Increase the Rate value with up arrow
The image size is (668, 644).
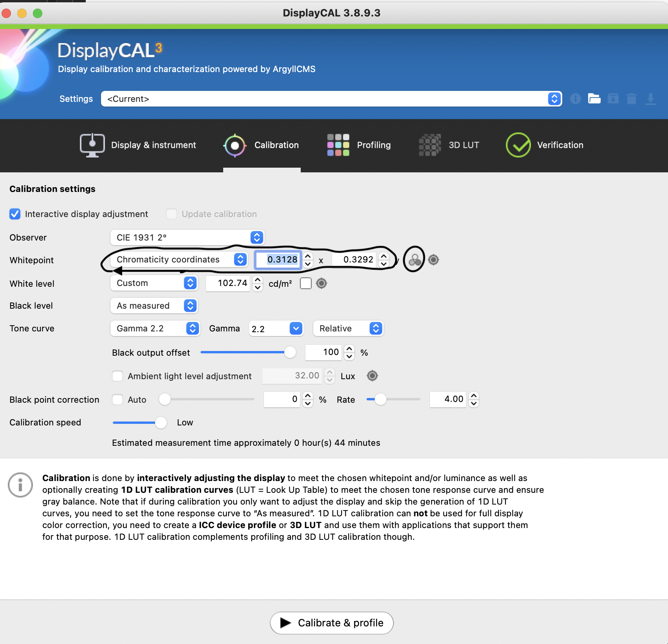coord(474,396)
